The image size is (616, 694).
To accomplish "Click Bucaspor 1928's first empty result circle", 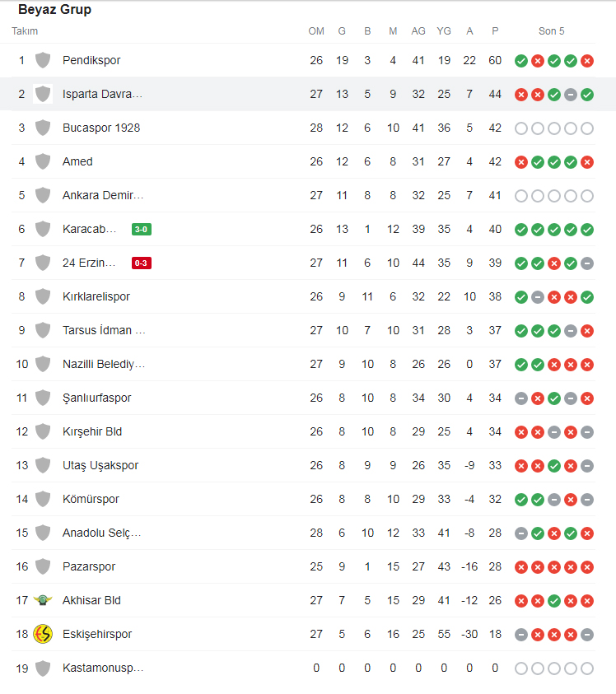I will tap(521, 128).
